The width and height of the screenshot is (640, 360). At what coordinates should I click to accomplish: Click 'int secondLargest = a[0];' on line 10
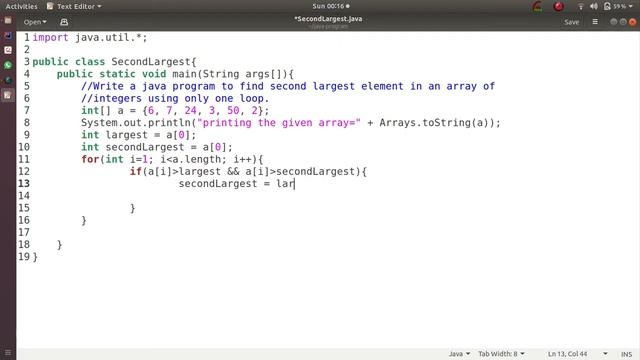(157, 147)
